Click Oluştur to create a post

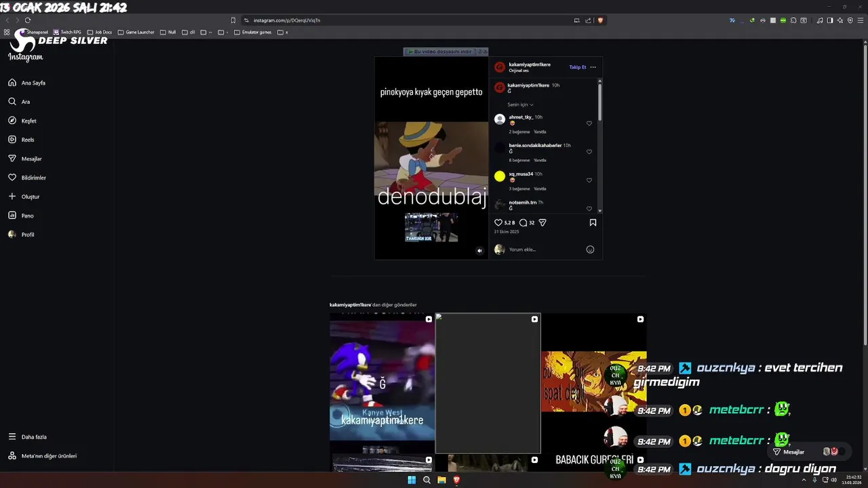pyautogui.click(x=24, y=197)
